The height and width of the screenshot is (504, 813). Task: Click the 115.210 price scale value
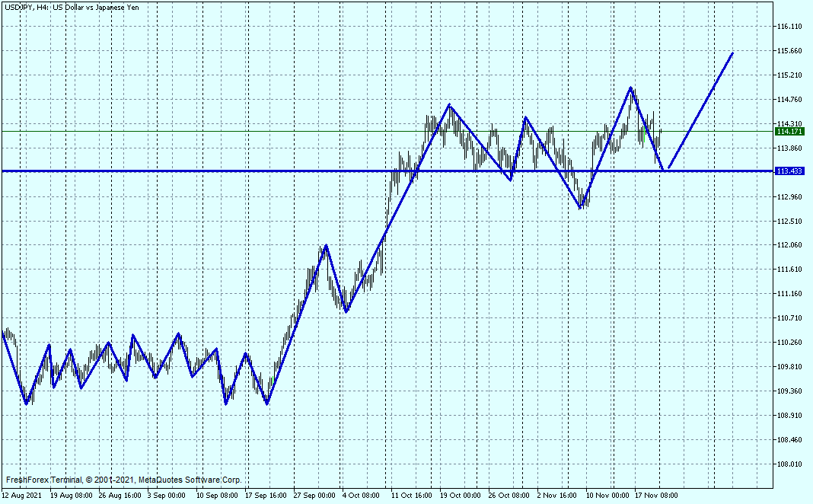(x=789, y=75)
